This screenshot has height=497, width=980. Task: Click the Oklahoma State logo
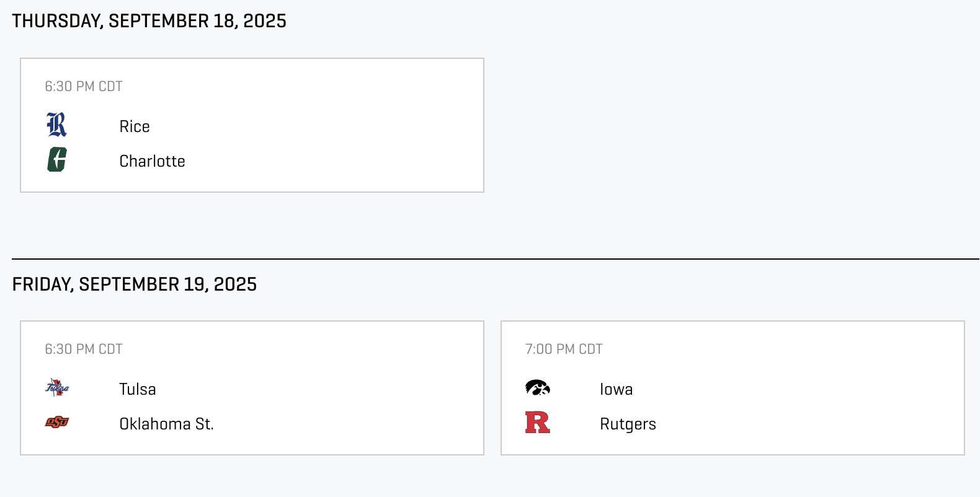[57, 423]
